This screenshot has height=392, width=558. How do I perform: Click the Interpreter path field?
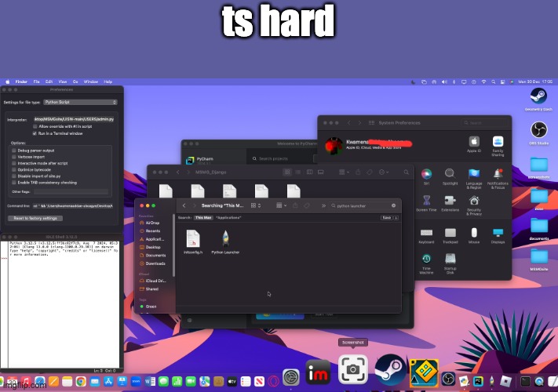tap(74, 119)
